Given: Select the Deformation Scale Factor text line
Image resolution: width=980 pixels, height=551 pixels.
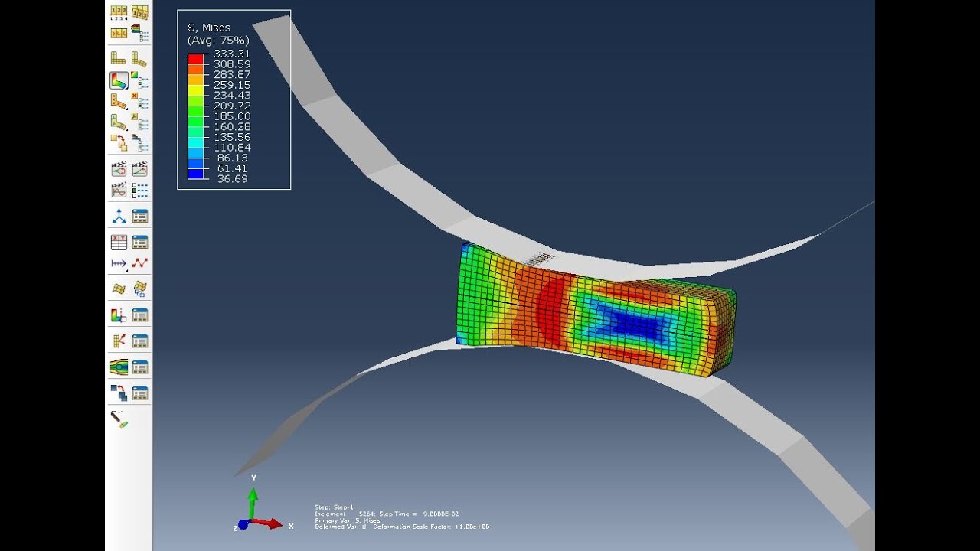Looking at the screenshot, I should click(x=402, y=527).
